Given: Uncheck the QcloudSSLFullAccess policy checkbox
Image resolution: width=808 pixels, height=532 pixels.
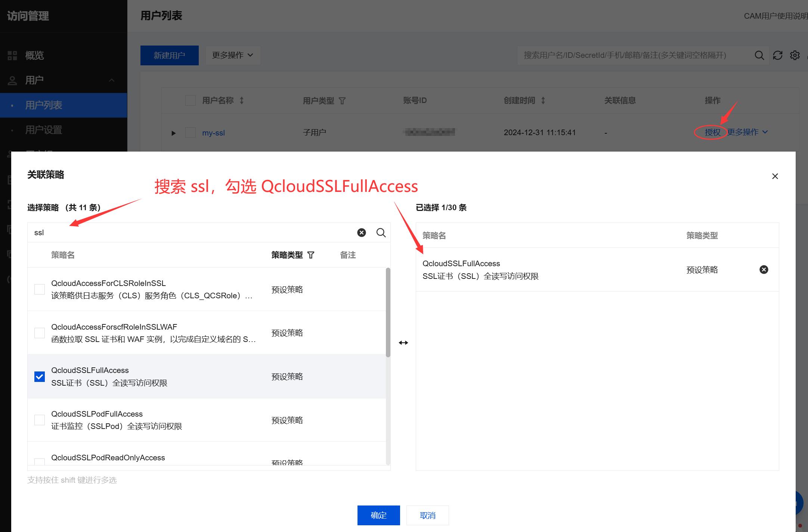Looking at the screenshot, I should [40, 377].
